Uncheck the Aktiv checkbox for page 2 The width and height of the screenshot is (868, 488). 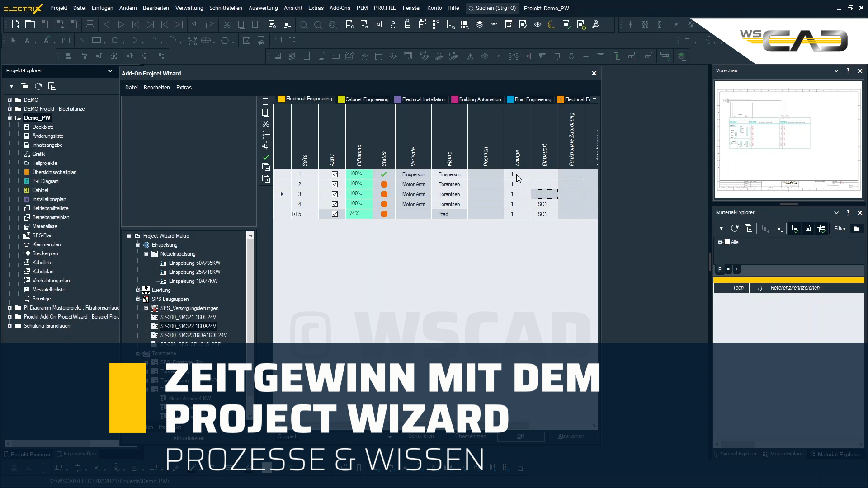pos(335,184)
